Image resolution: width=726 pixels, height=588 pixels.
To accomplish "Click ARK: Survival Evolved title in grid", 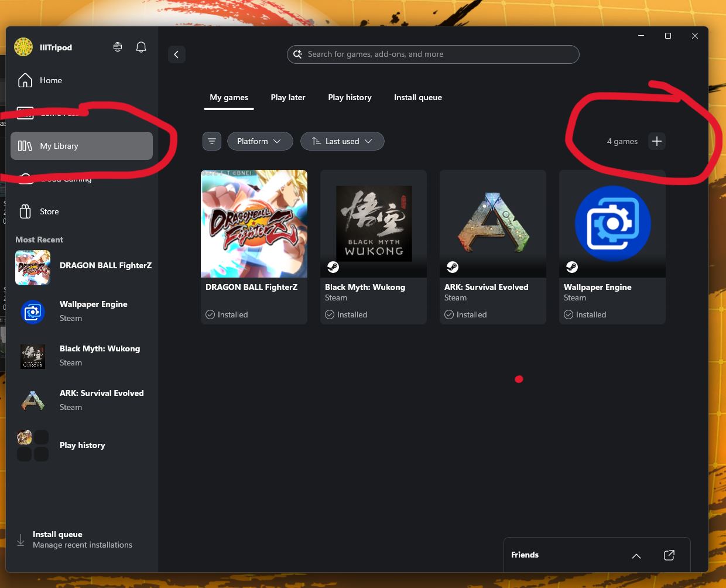I will pyautogui.click(x=487, y=287).
